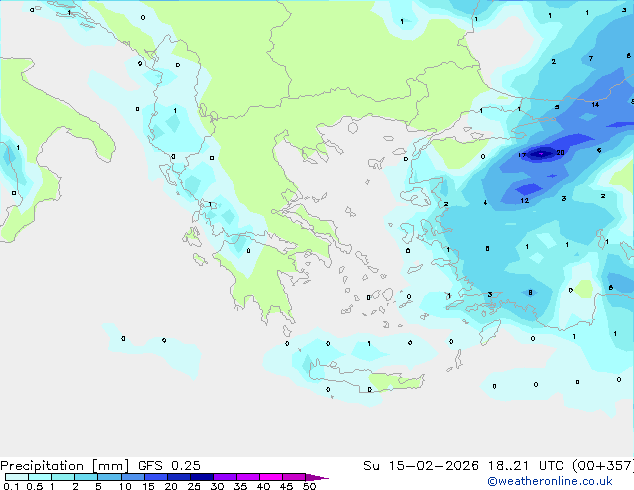The image size is (634, 490).
Task: Choose the 10–15 mm legend swatch
Action: (132, 477)
